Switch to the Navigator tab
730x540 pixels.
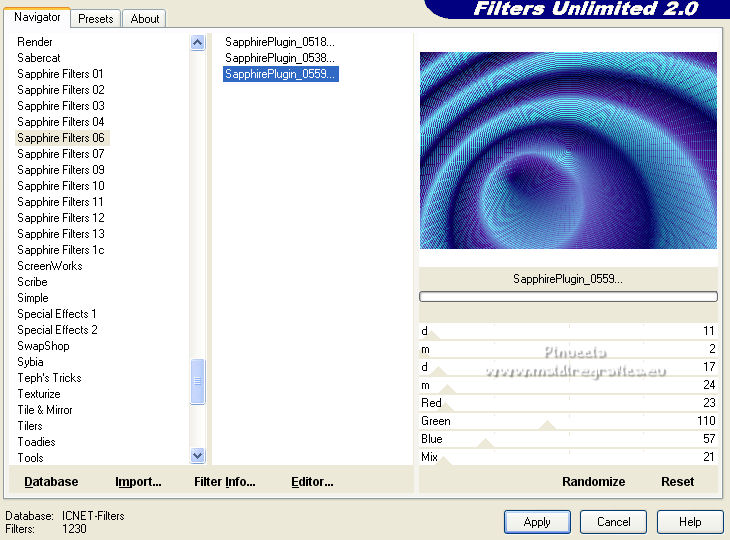(37, 18)
